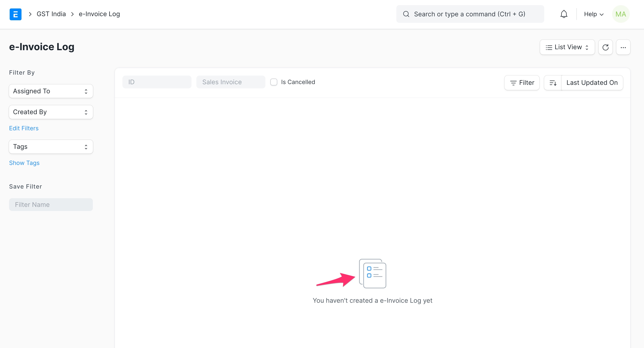Screen dimensions: 644x348
Task: Open the Assigned To filter dropdown
Action: [51, 91]
